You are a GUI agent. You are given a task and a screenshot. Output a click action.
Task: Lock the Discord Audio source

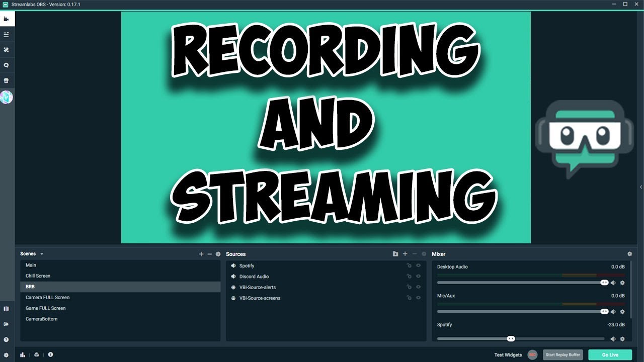point(409,276)
